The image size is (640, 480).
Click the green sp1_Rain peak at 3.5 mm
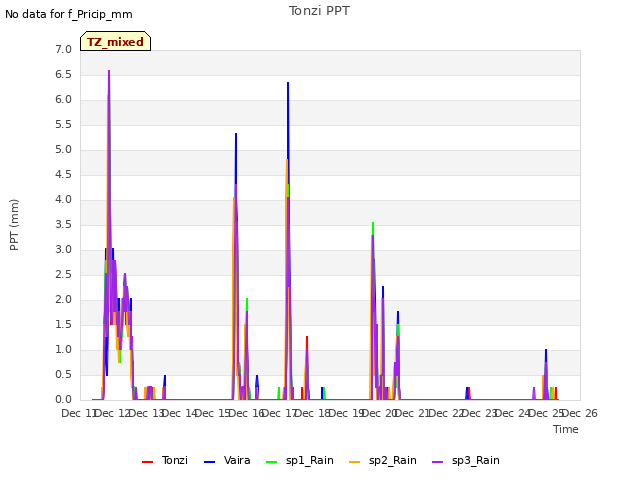pyautogui.click(x=373, y=223)
